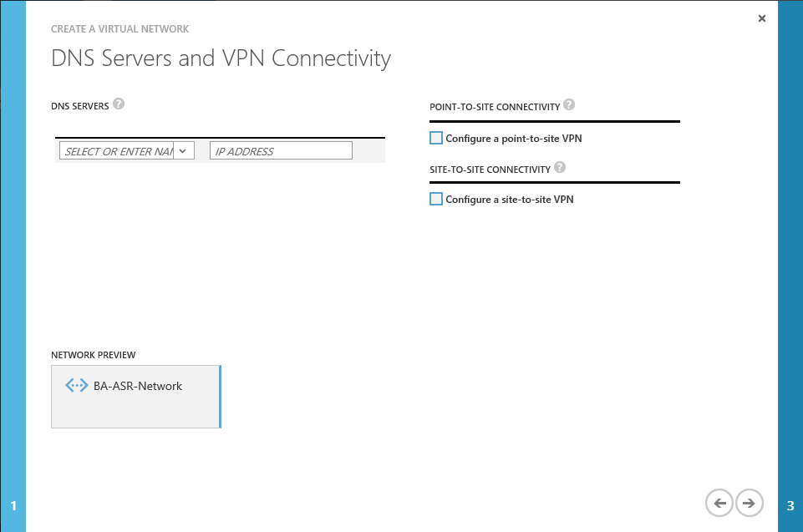The height and width of the screenshot is (532, 803).
Task: Enable the point-to-site VPN checkbox
Action: point(435,138)
